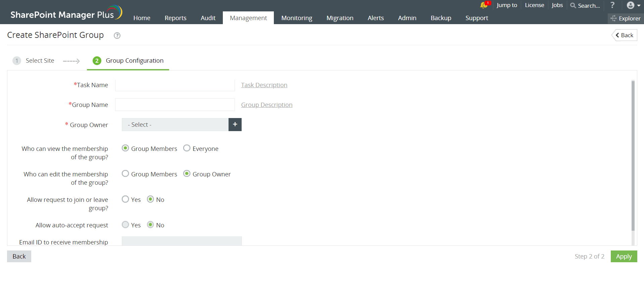Go to the Home tab
The image size is (644, 281).
click(142, 18)
